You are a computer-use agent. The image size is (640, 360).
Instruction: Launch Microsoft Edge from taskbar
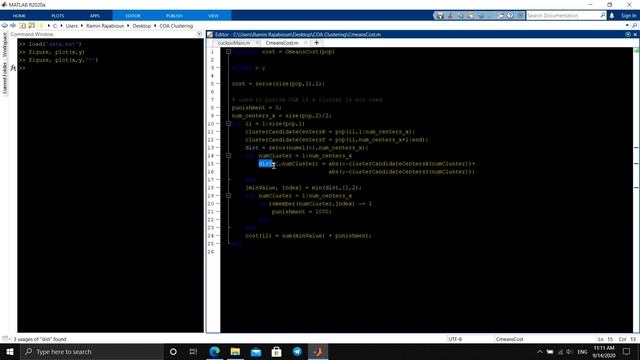coord(215,351)
